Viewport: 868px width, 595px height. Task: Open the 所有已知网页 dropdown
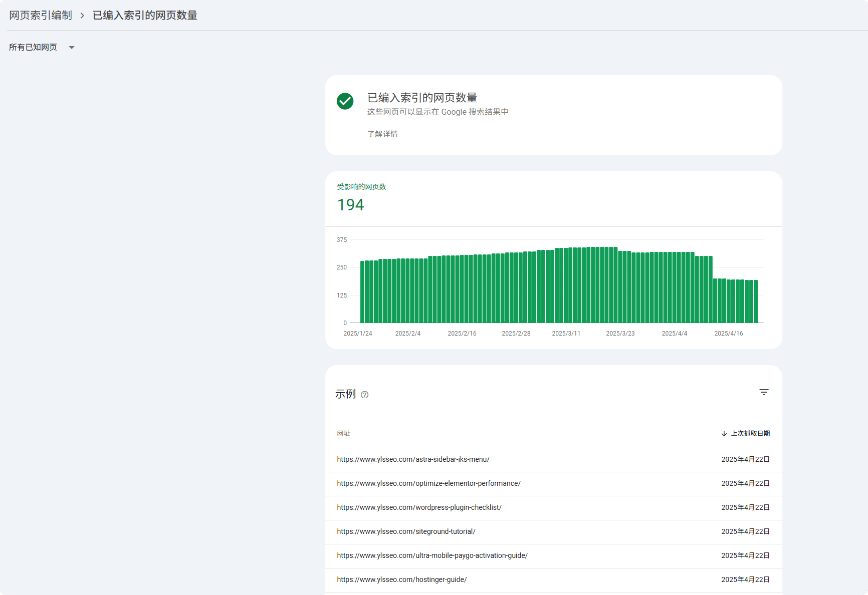click(x=42, y=47)
